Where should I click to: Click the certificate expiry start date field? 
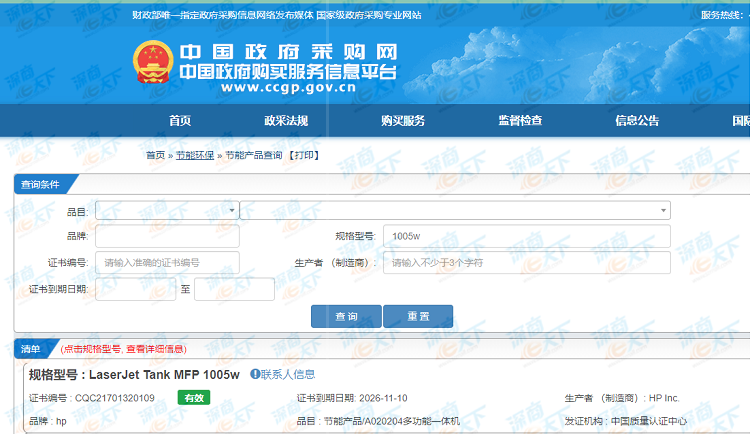(135, 289)
